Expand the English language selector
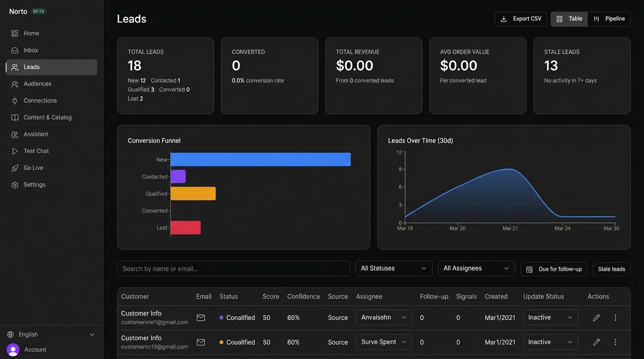The height and width of the screenshot is (359, 644). point(51,335)
